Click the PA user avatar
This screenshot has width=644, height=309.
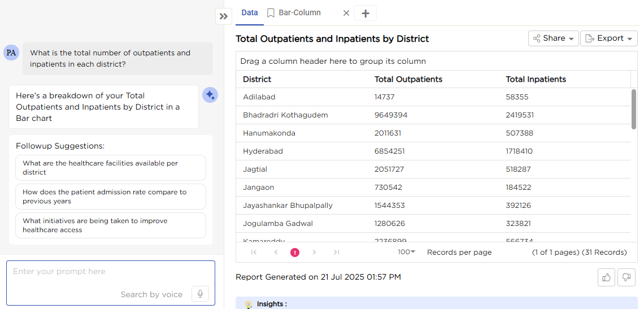click(x=11, y=53)
